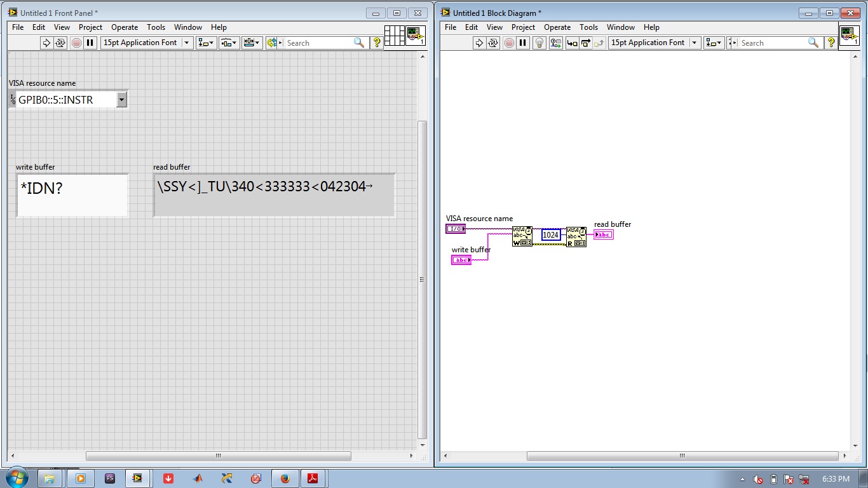
Task: Click Run arrow in Front Panel toolbar
Action: pyautogui.click(x=46, y=43)
